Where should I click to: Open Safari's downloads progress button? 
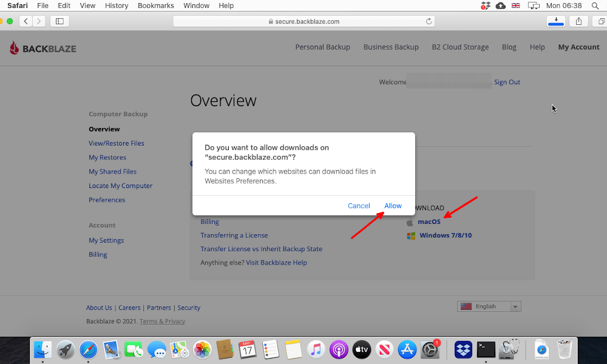[x=556, y=21]
